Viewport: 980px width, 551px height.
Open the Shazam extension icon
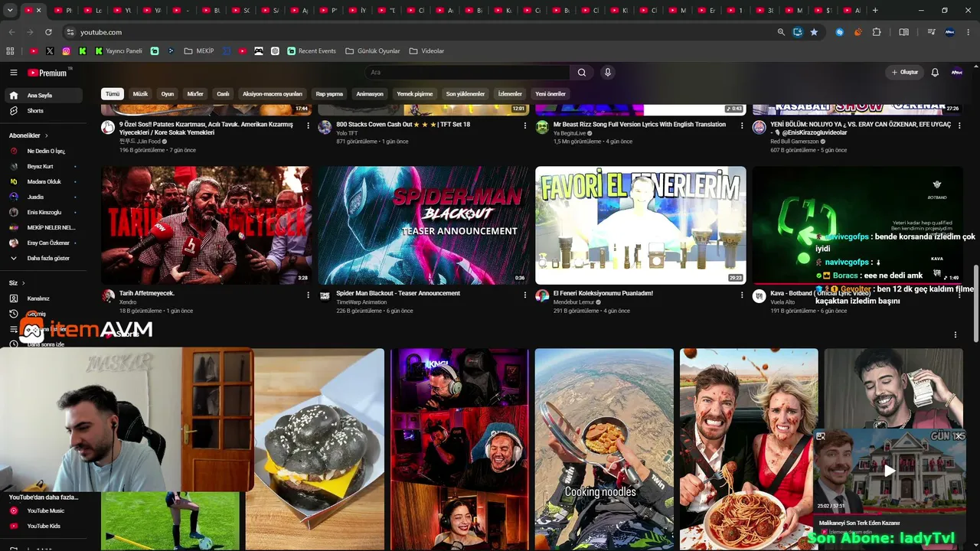tap(840, 32)
